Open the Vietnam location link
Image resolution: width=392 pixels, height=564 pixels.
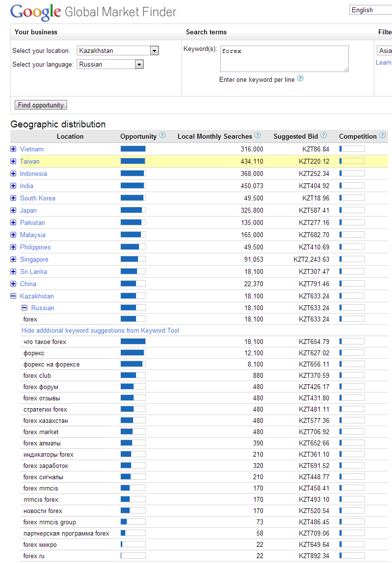tap(32, 149)
